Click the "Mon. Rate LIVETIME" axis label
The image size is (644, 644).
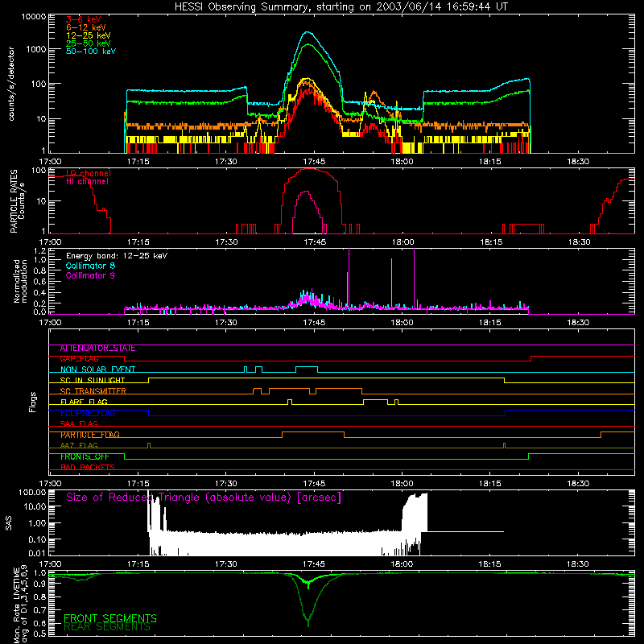pos(16,605)
